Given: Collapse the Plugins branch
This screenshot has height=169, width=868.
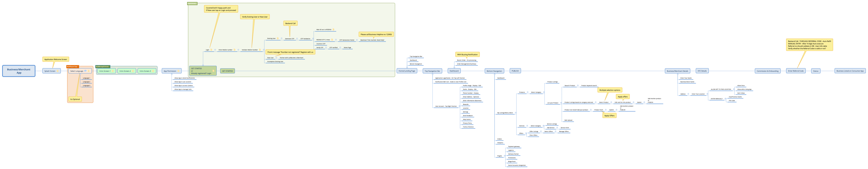Looking at the screenshot, I should [x=504, y=156].
